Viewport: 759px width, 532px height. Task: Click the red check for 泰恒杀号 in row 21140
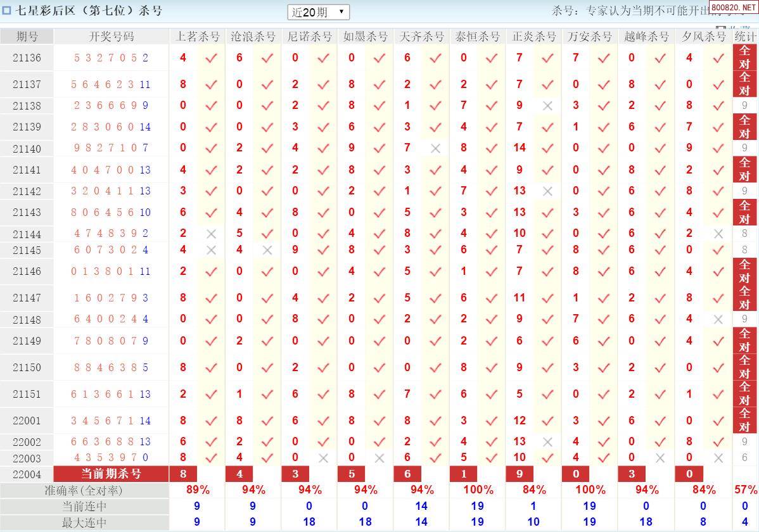point(491,148)
